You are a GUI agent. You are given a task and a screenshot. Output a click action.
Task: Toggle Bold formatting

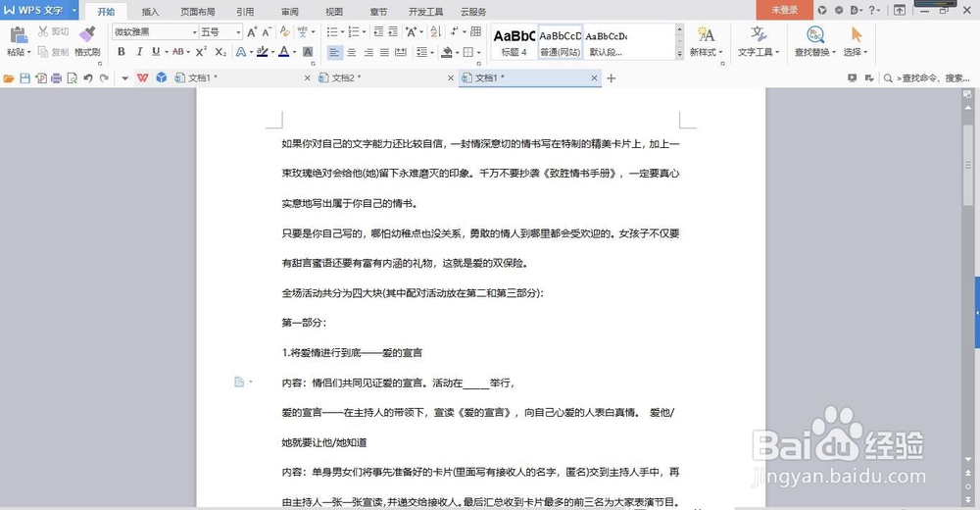pos(122,52)
